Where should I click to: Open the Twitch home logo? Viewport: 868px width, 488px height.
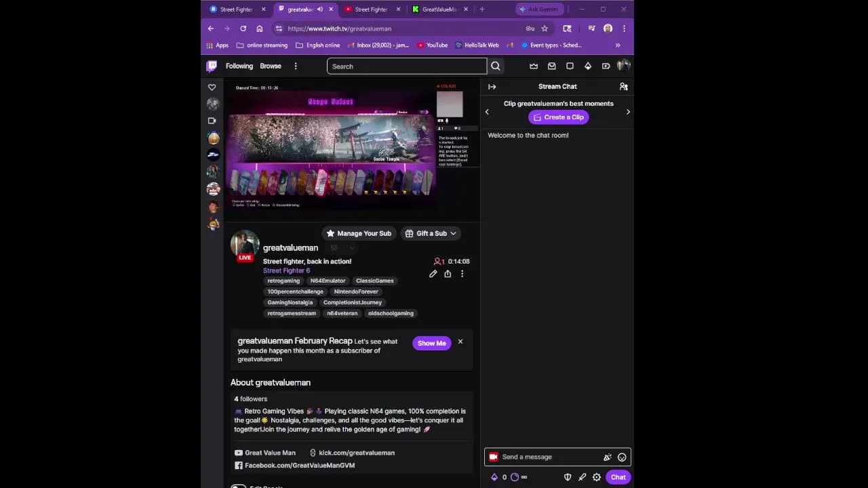click(x=212, y=66)
